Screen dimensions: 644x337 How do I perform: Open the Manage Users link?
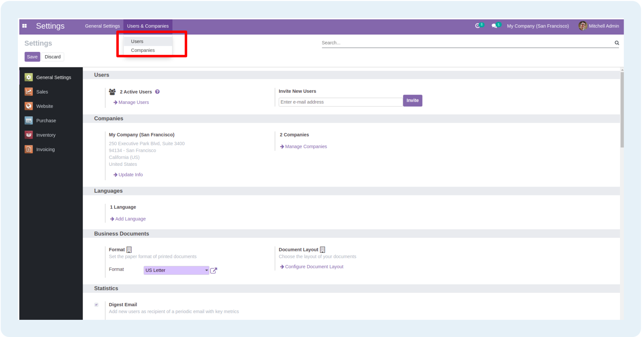coord(131,102)
